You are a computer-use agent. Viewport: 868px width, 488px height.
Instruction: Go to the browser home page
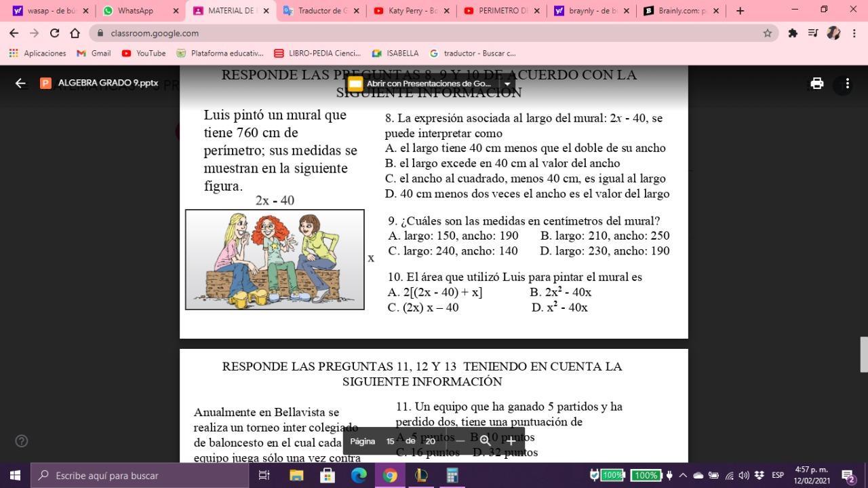75,33
